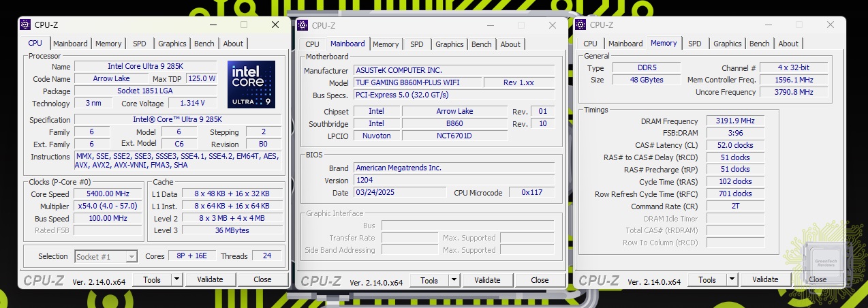Click Threads value '24'
Screen dimensions: 868x308
coord(266,256)
